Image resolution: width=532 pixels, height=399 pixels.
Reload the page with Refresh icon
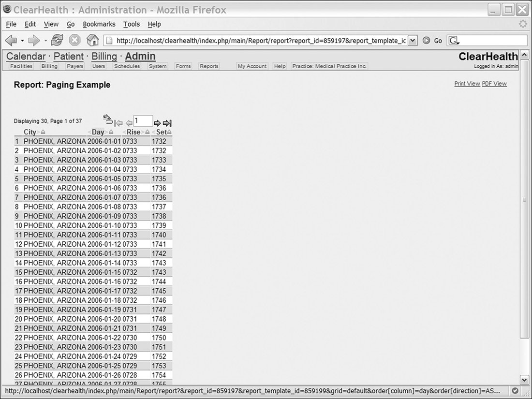[x=57, y=40]
